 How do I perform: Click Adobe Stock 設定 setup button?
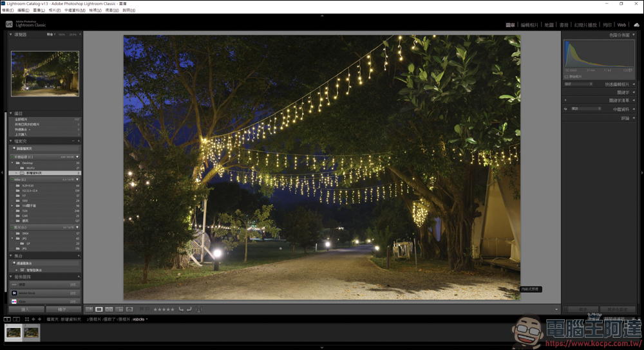coord(73,293)
